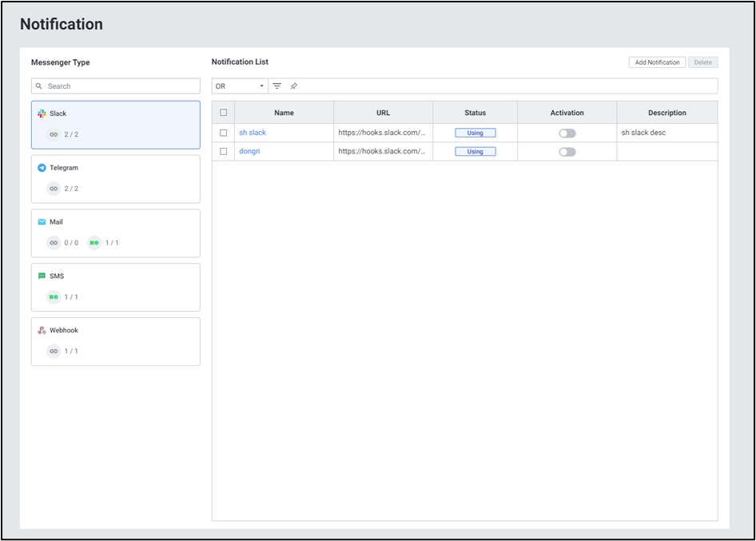756x541 pixels.
Task: Open the filter icon in the toolbar
Action: coord(277,86)
